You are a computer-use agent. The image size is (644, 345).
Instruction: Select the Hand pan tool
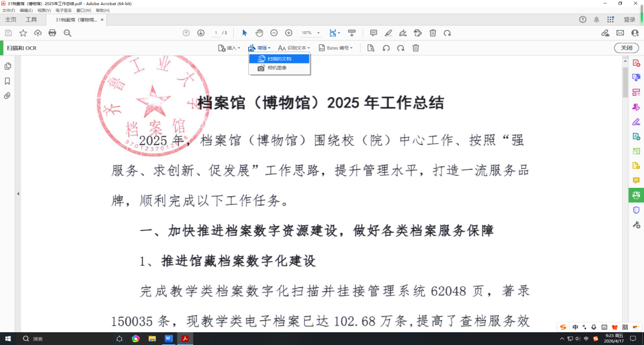[259, 33]
